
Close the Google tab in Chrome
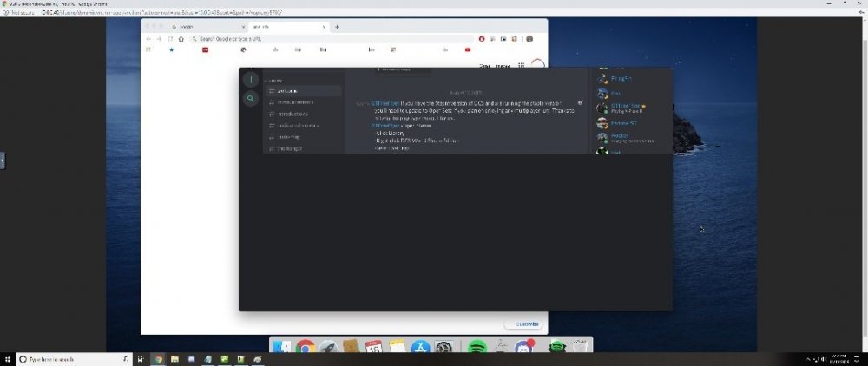click(x=243, y=27)
